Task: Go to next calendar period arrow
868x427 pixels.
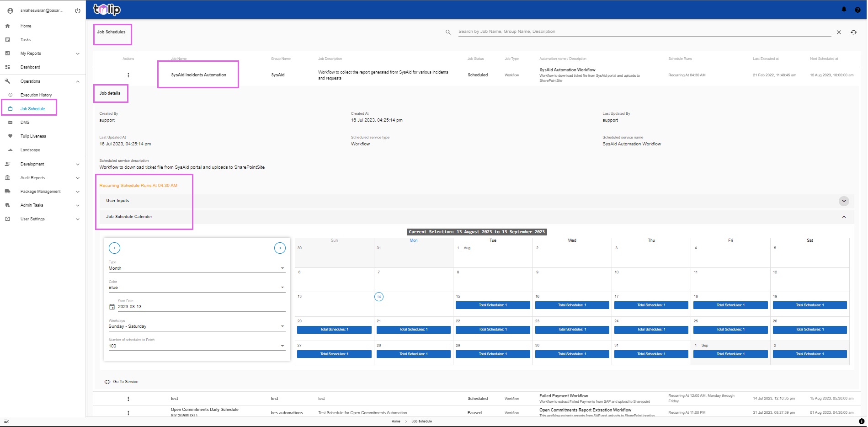Action: [x=280, y=248]
